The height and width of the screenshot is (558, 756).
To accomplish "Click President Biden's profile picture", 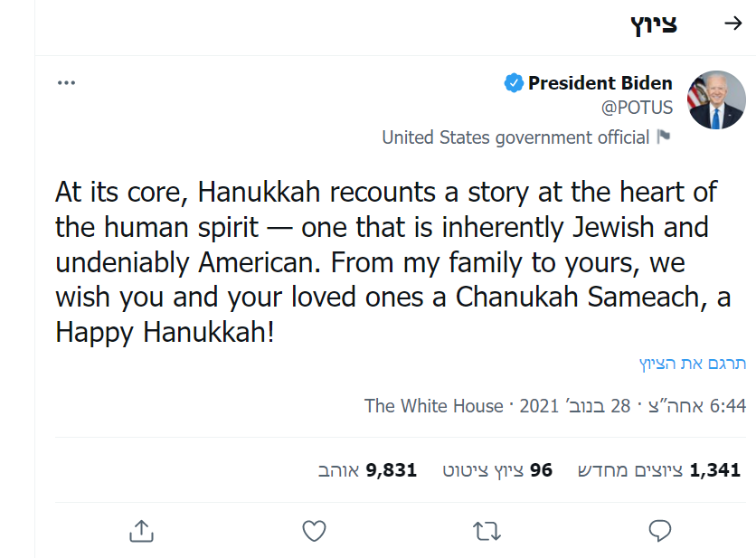I will (x=716, y=100).
